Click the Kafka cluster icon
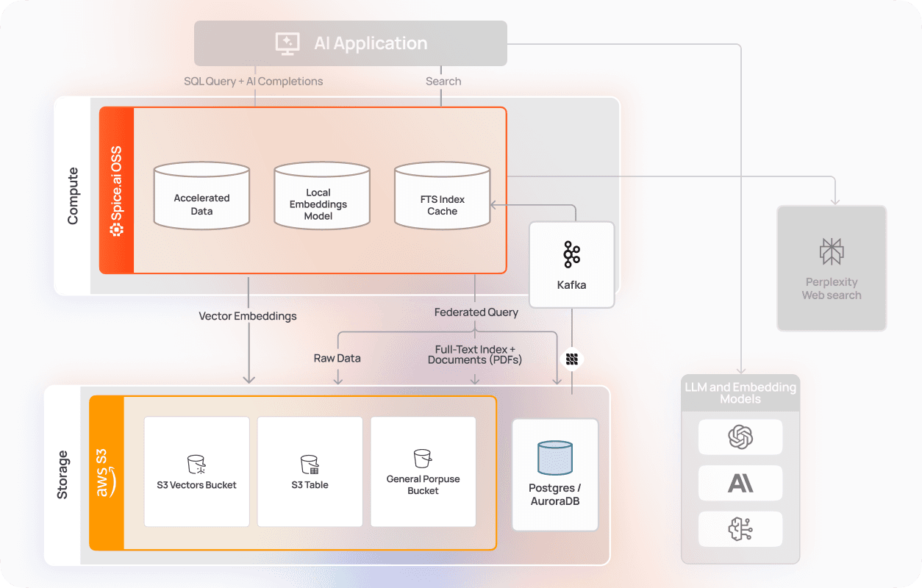Viewport: 922px width, 588px height. tap(571, 253)
